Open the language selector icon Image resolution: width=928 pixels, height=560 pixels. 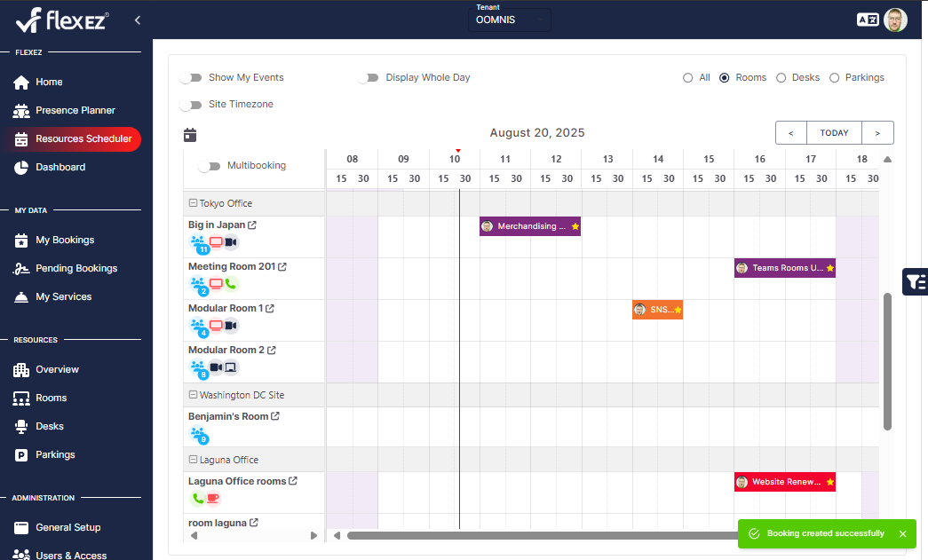[x=868, y=19]
